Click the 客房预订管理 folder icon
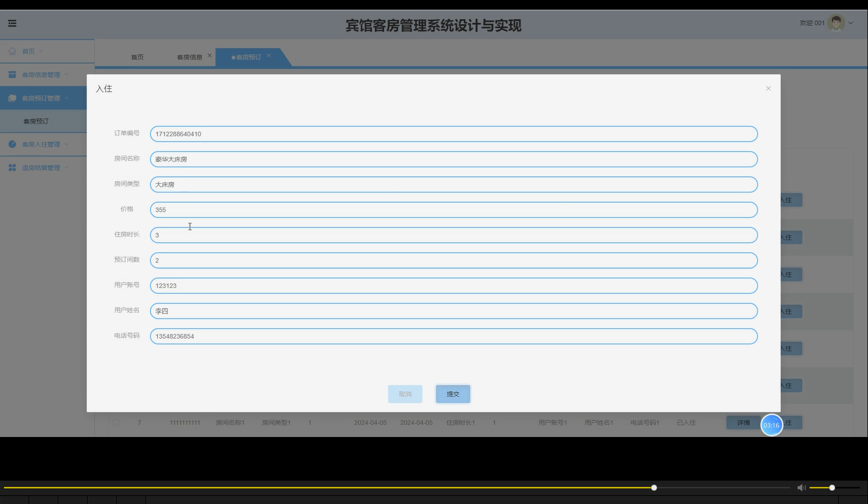 (x=12, y=97)
